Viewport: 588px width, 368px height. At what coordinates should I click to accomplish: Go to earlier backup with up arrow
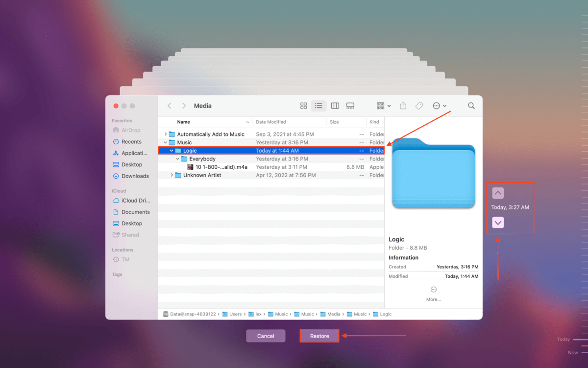click(498, 193)
